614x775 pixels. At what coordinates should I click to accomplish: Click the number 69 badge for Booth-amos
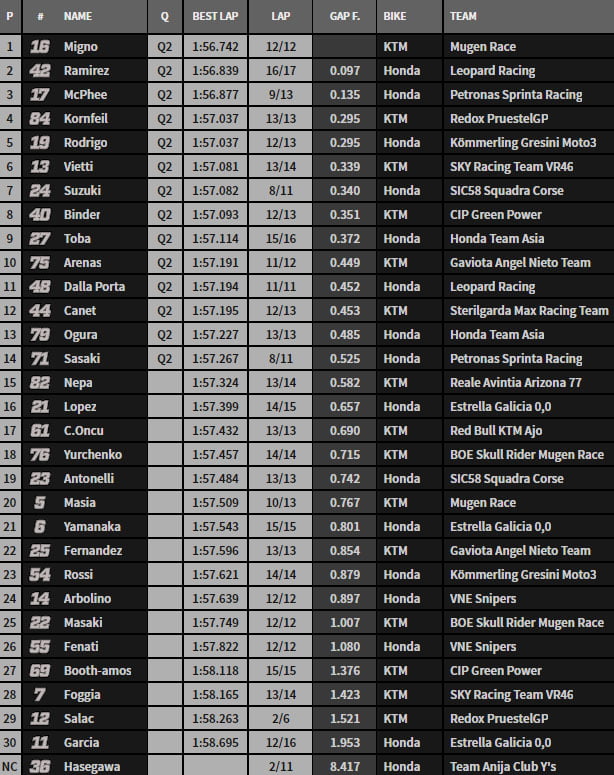[39, 671]
